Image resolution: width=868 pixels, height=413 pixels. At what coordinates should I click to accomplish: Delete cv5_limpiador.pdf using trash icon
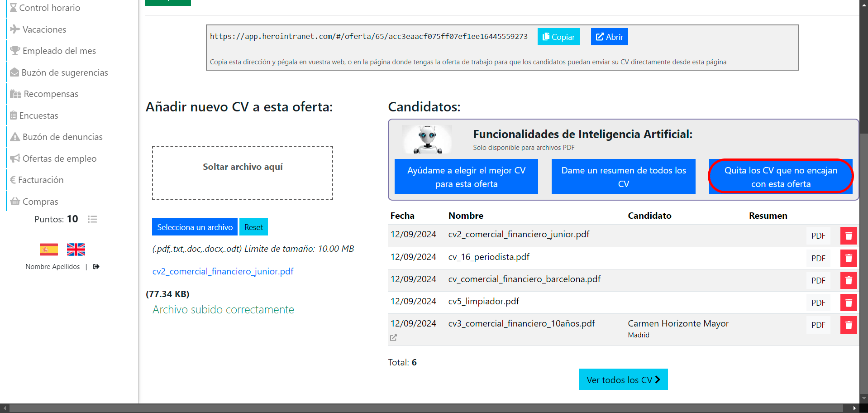849,303
